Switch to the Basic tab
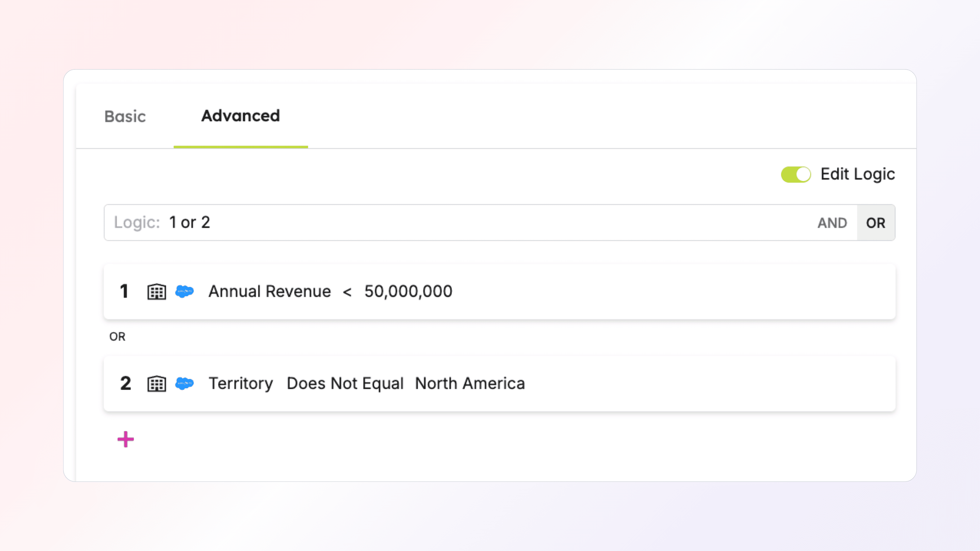Screen dimensions: 980x551 (x=125, y=116)
